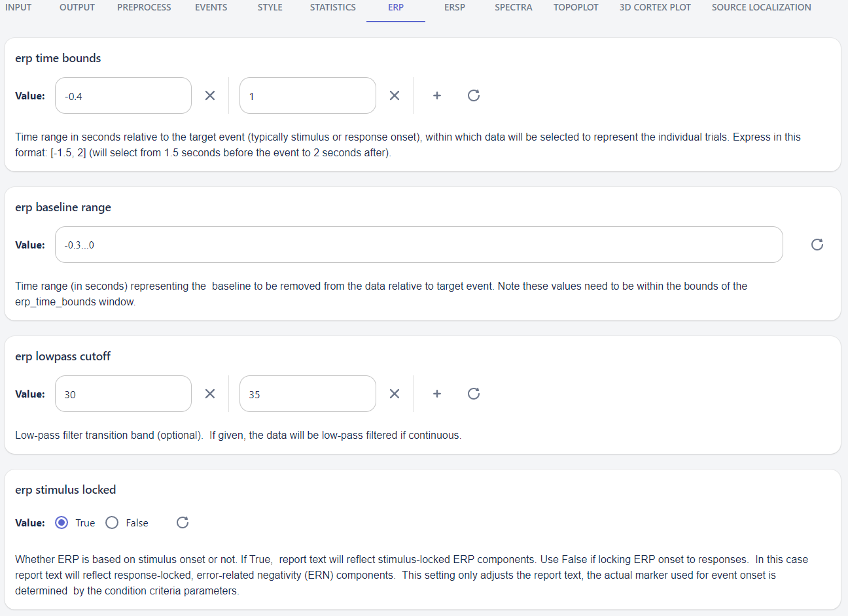This screenshot has width=848, height=616.
Task: Switch to the ERSP tab
Action: pos(455,7)
